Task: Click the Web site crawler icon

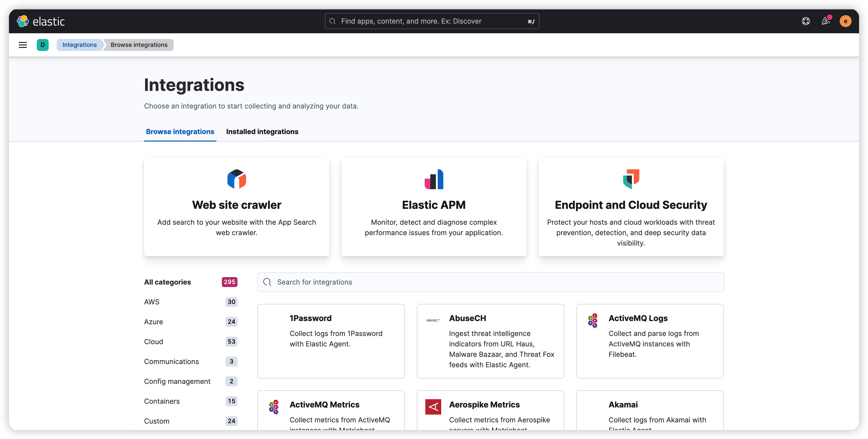Action: coord(237,179)
